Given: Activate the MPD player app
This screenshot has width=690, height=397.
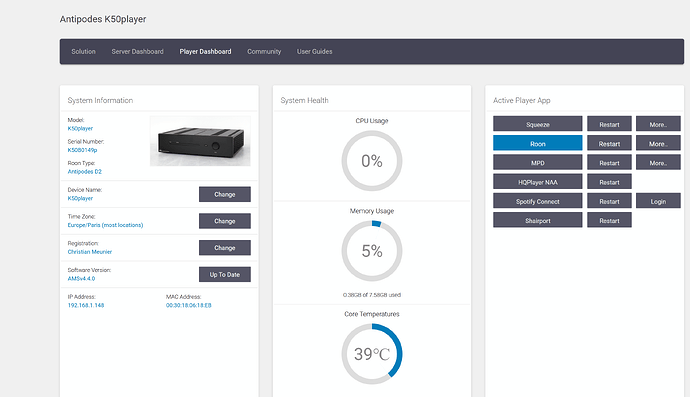Looking at the screenshot, I should pos(537,163).
